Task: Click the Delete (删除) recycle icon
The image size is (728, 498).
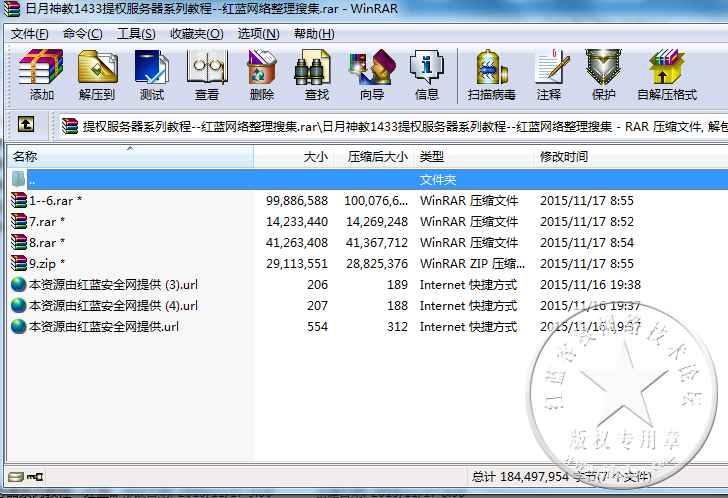Action: point(261,74)
